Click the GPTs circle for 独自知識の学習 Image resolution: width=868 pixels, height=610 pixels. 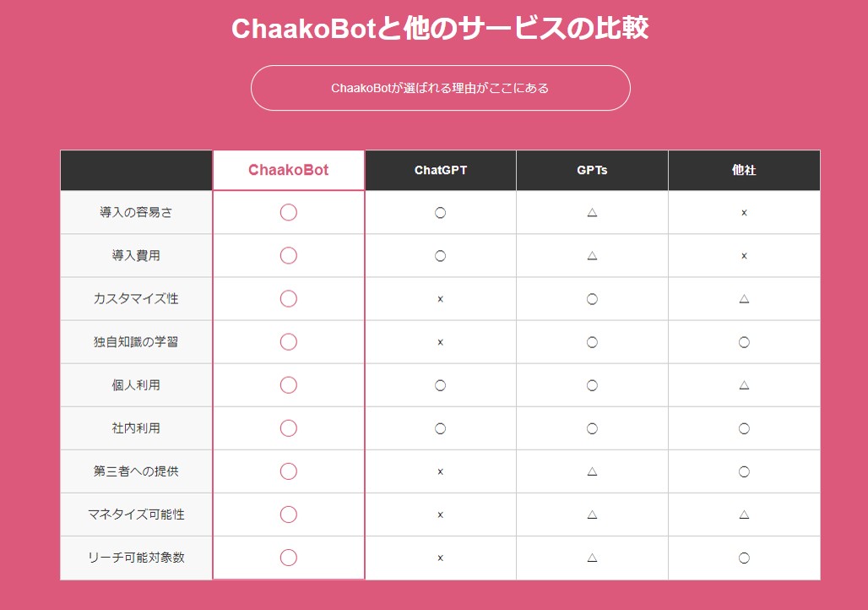592,342
